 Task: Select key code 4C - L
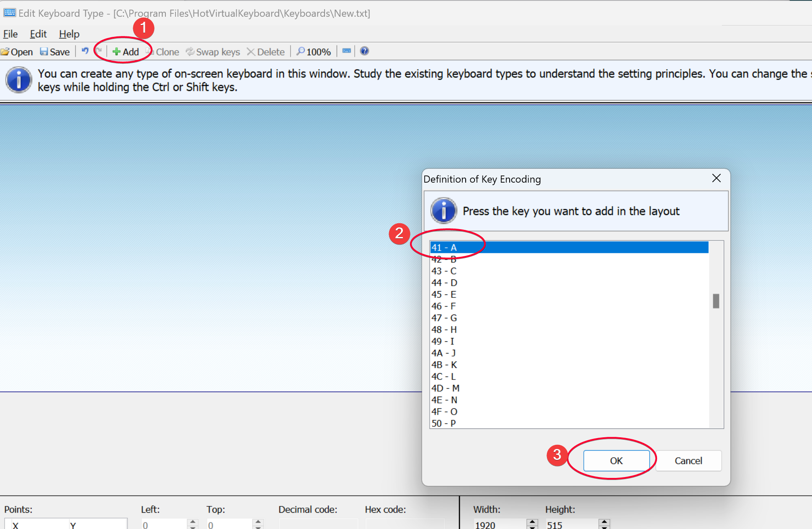click(x=570, y=377)
